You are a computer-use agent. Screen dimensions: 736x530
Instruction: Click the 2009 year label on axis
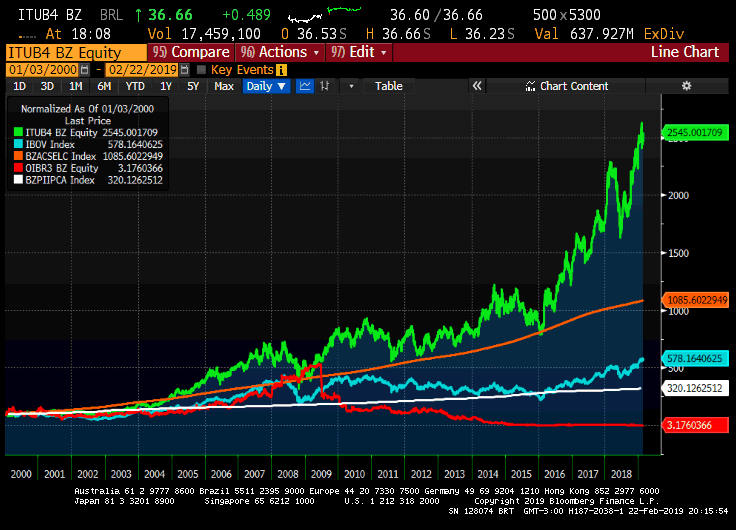pyautogui.click(x=321, y=474)
